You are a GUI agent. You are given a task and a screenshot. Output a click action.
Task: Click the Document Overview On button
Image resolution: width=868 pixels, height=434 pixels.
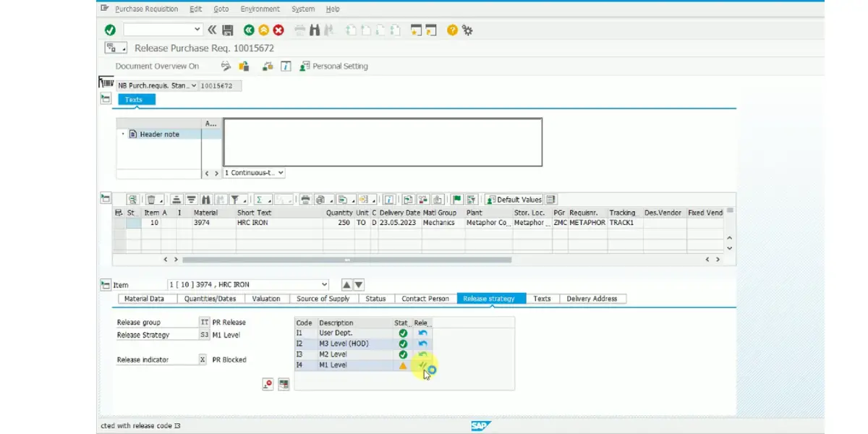[x=157, y=66]
